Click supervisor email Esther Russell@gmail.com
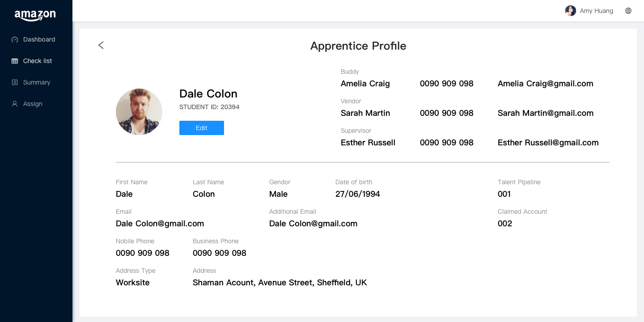This screenshot has width=644, height=322. coord(548,143)
